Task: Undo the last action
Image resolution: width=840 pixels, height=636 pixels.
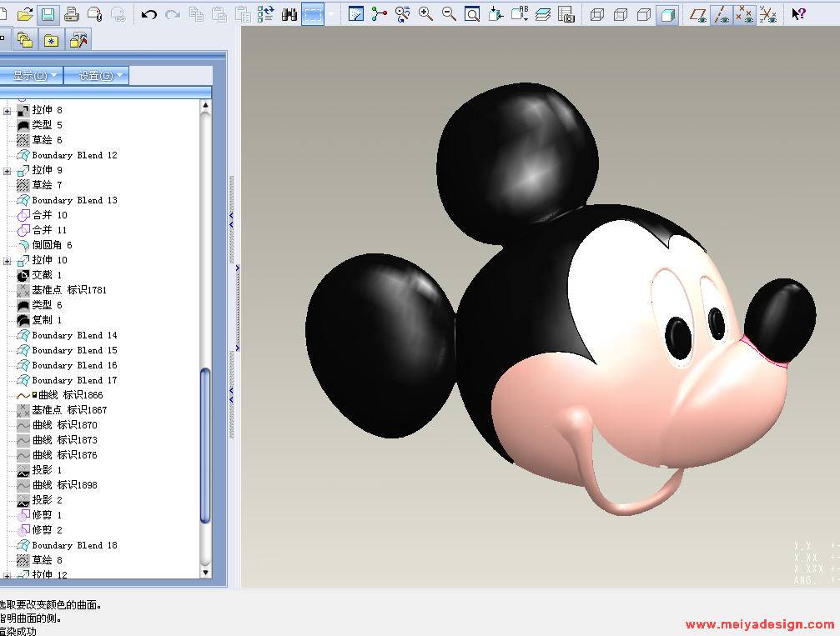Action: tap(149, 14)
